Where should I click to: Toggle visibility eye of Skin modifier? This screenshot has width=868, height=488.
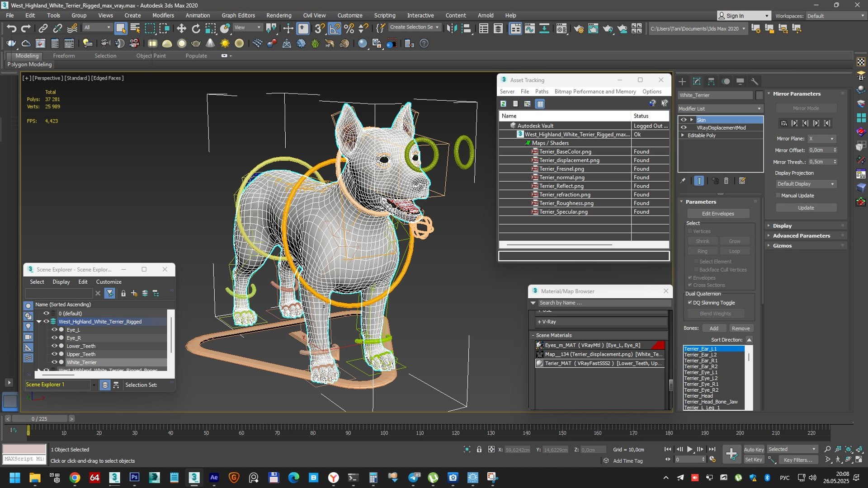[x=684, y=120]
